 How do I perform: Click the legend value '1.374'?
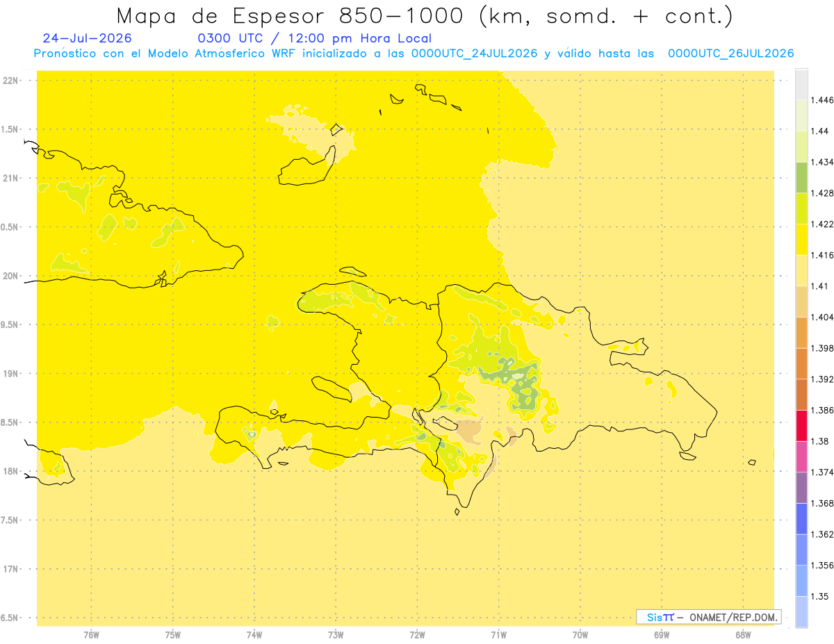tap(824, 472)
